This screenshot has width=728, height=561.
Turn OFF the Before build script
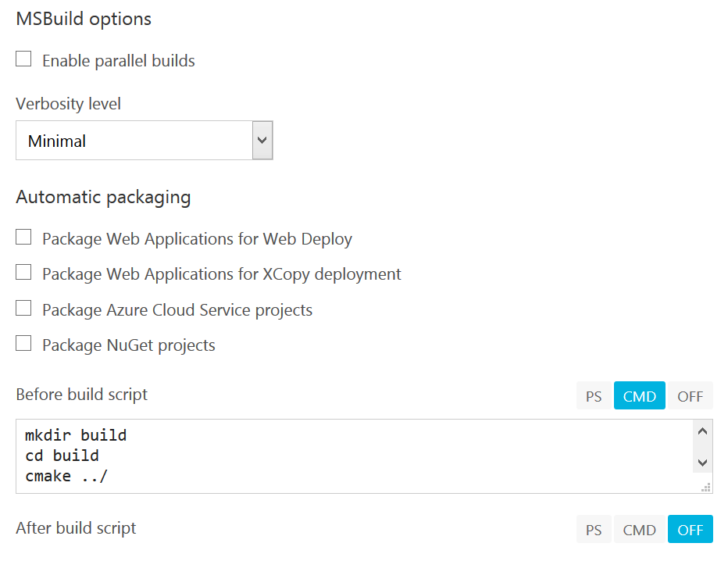[691, 396]
